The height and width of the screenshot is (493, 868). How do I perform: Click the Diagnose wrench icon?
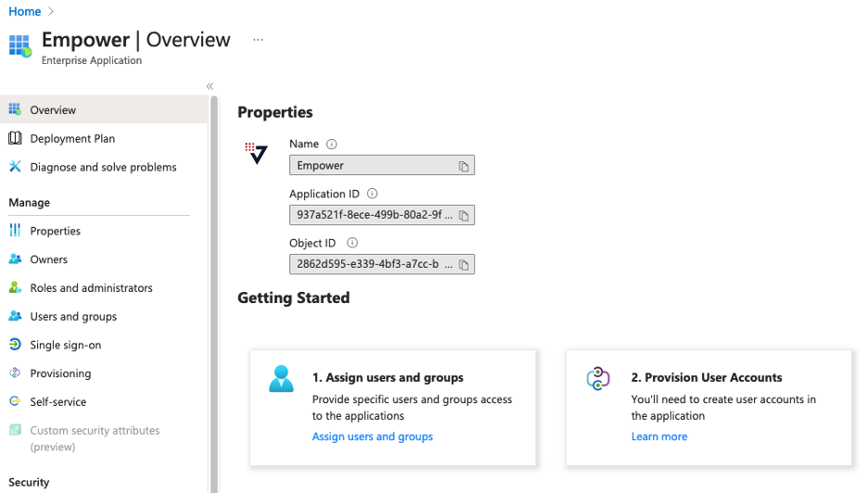tap(15, 166)
